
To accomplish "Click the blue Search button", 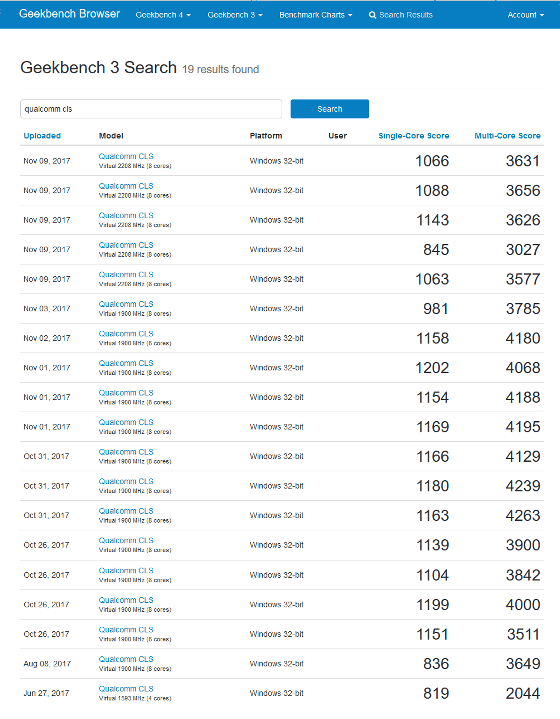I will [x=329, y=109].
